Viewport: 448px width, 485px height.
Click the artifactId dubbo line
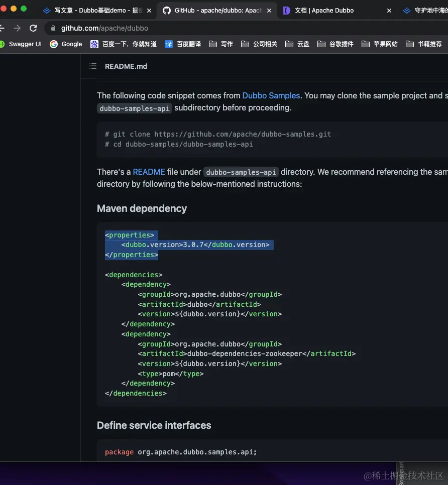tap(199, 304)
